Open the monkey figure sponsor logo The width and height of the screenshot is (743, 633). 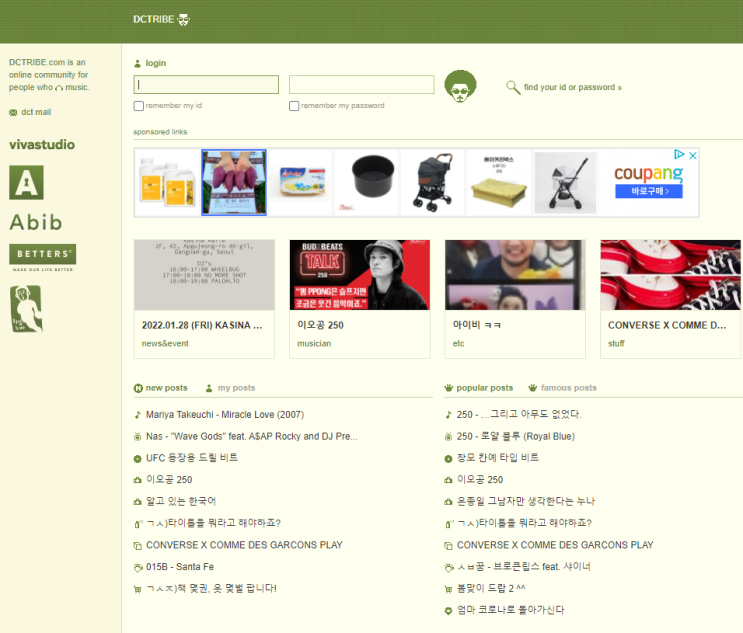click(x=26, y=308)
